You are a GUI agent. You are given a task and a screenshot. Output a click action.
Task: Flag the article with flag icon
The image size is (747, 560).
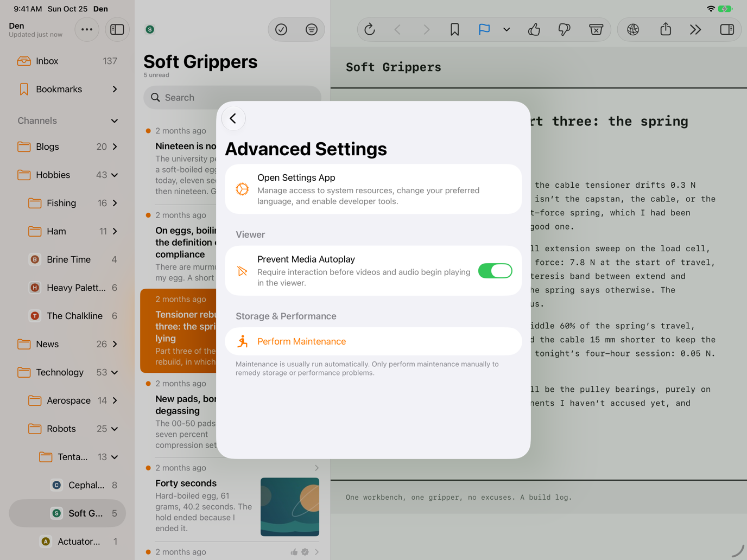click(484, 29)
